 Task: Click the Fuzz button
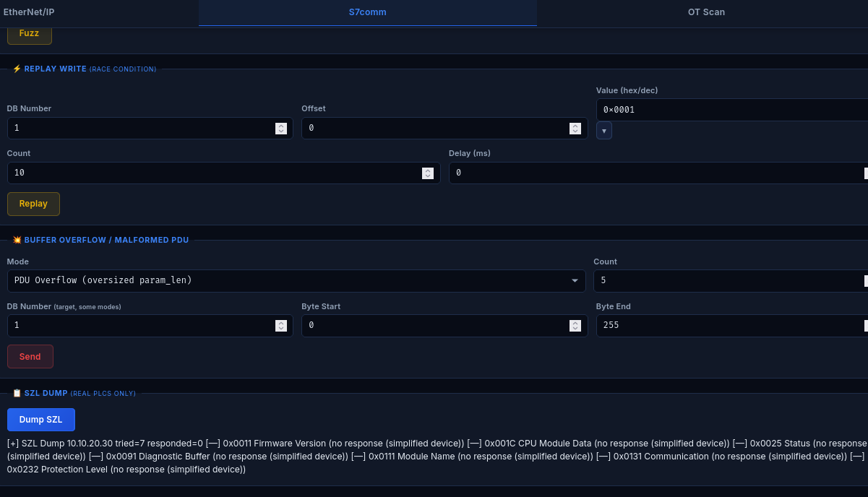(x=29, y=33)
